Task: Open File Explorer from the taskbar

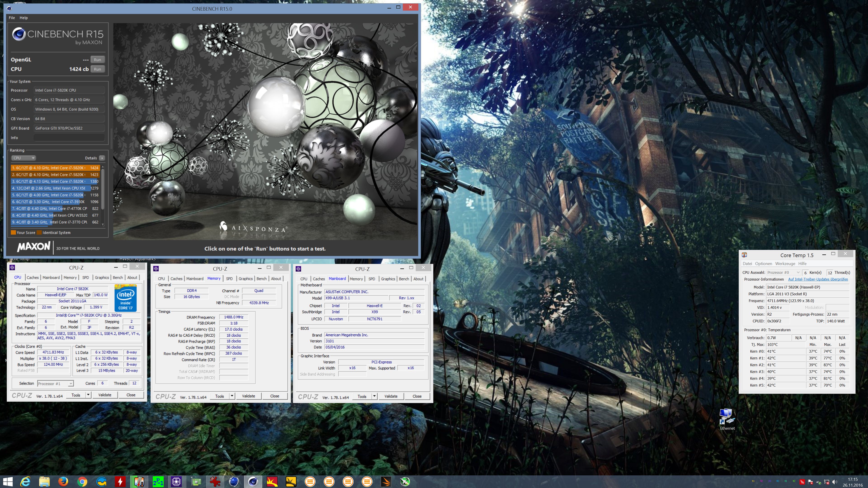Action: tap(44, 482)
